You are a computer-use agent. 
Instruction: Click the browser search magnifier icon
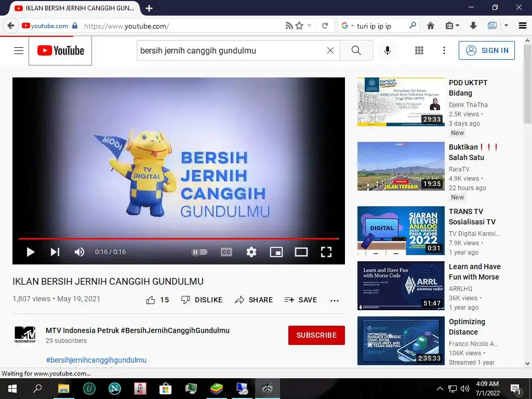[413, 25]
